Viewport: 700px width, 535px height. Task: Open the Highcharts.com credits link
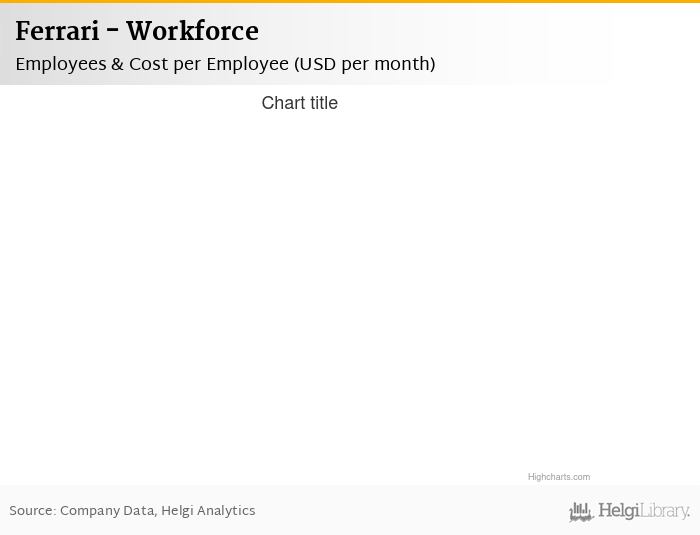pyautogui.click(x=558, y=477)
